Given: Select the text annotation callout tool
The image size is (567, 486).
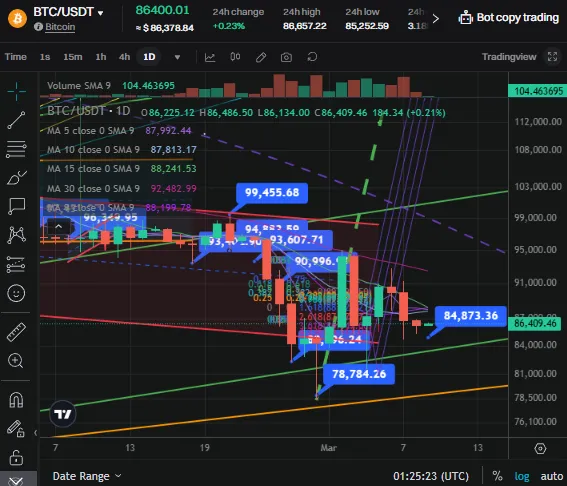Looking at the screenshot, I should 16,206.
